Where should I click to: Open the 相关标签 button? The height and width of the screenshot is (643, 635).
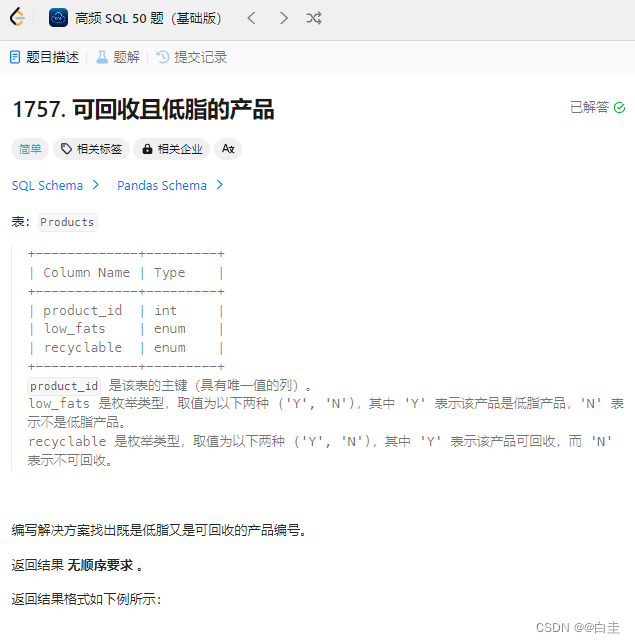(x=91, y=149)
